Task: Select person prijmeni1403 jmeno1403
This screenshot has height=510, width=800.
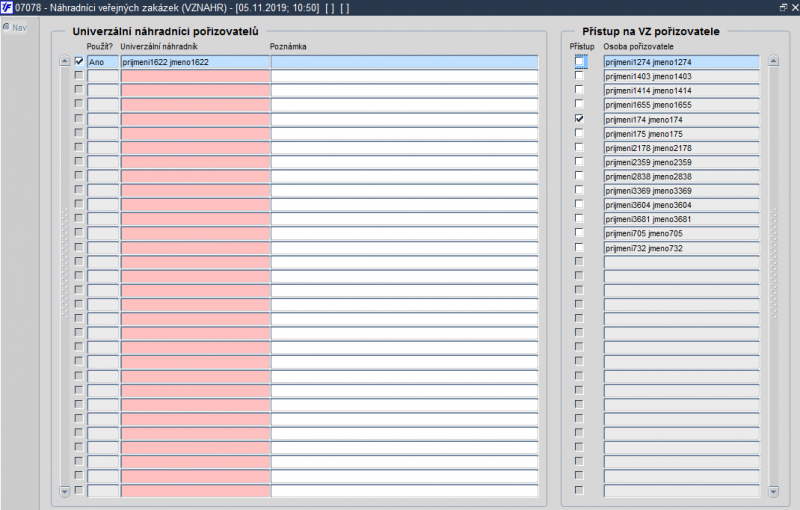Action: pyautogui.click(x=681, y=76)
